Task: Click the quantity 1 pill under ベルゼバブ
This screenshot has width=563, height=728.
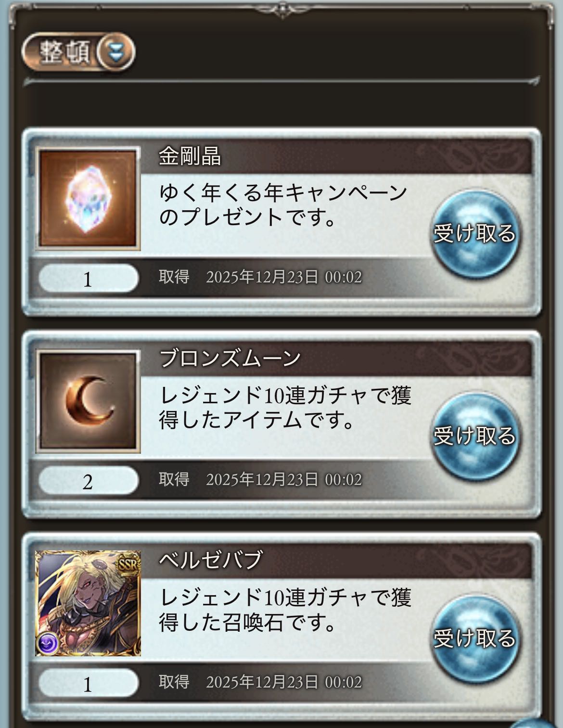Action: (x=88, y=683)
